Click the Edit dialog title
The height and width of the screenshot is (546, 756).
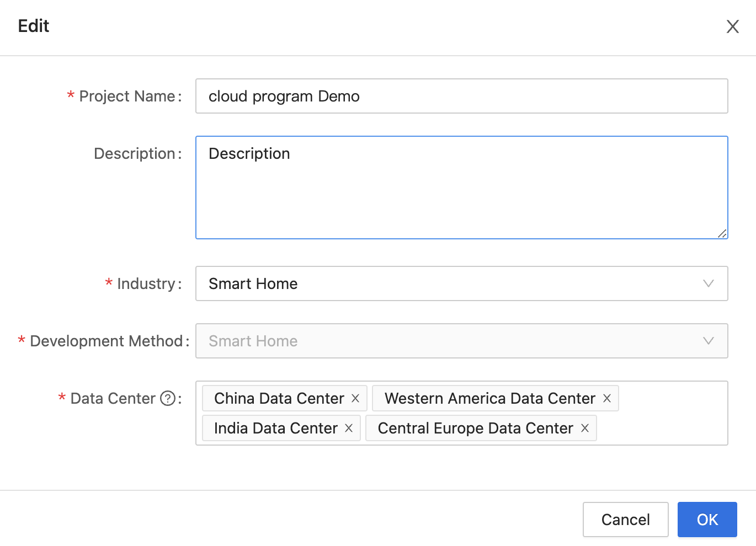point(33,26)
